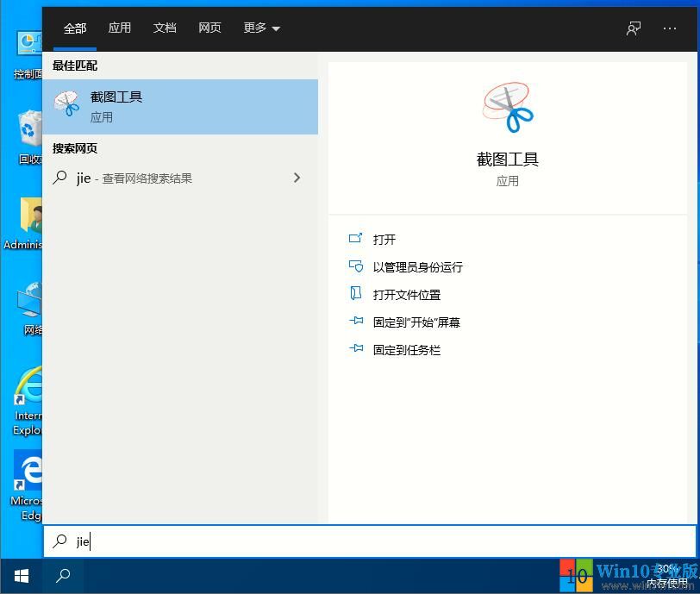Click the admin shield icon
This screenshot has width=700, height=594.
(x=356, y=266)
